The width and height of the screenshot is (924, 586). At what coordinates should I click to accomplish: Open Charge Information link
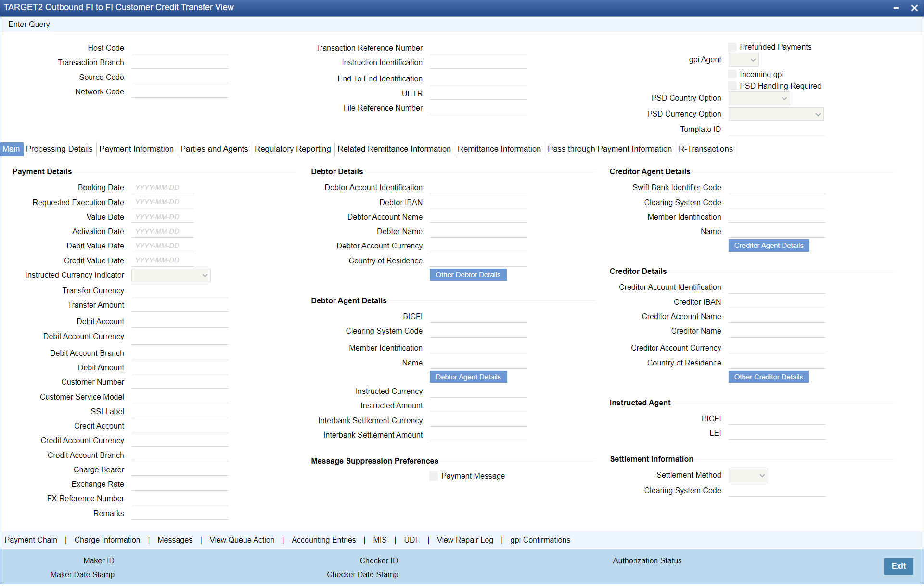(x=107, y=540)
